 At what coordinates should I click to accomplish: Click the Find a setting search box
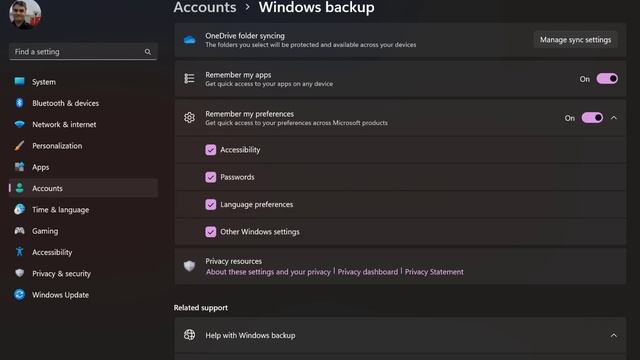[x=83, y=52]
